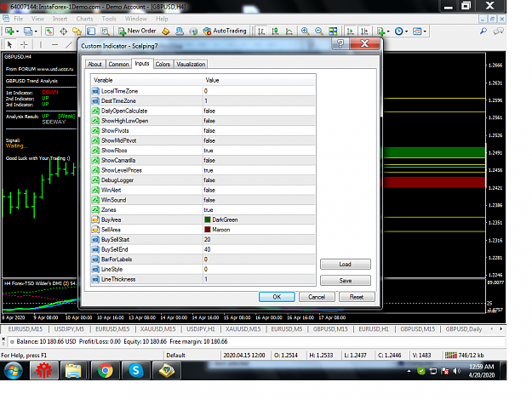This screenshot has width=532, height=399.
Task: Select the BuySellStart value 20
Action: click(x=260, y=239)
